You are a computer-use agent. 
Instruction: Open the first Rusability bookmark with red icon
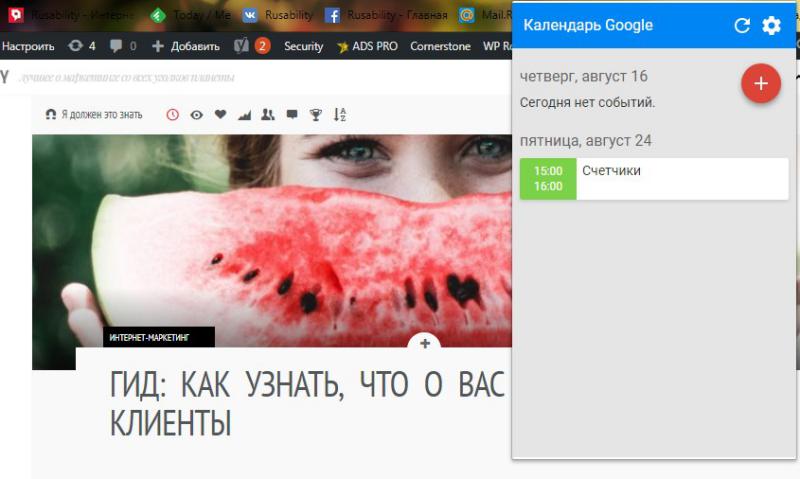point(69,15)
